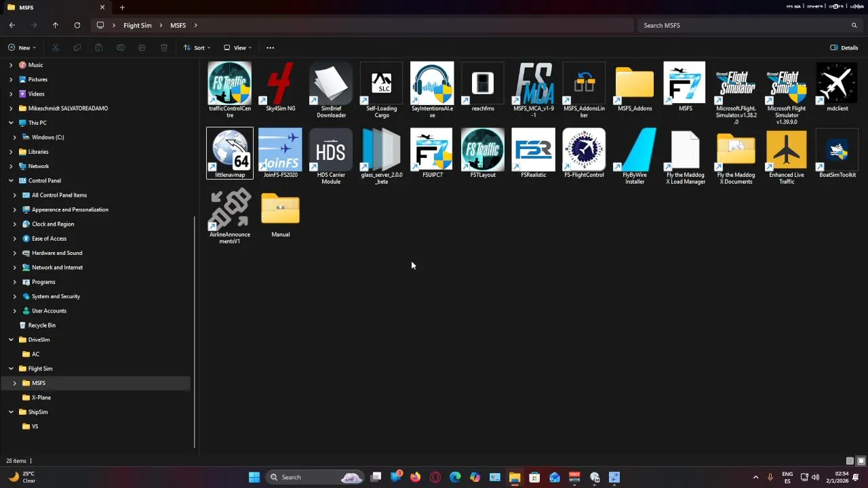This screenshot has height=488, width=868.
Task: Refresh the MSFS folder view
Action: tap(77, 25)
